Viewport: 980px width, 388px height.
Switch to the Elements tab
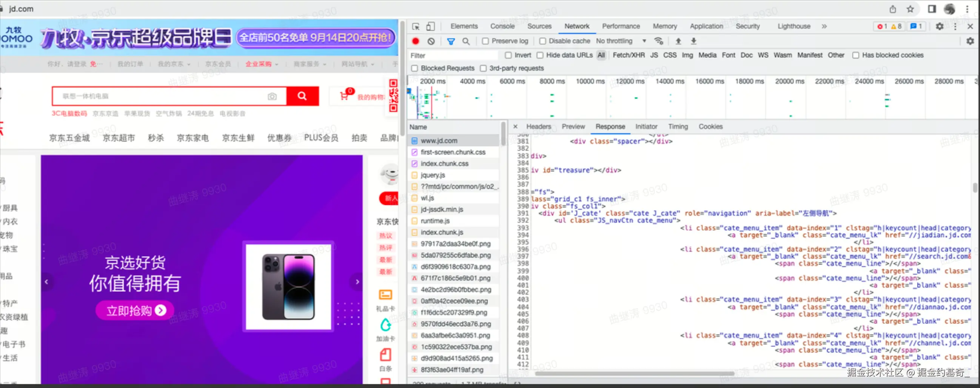coord(464,26)
